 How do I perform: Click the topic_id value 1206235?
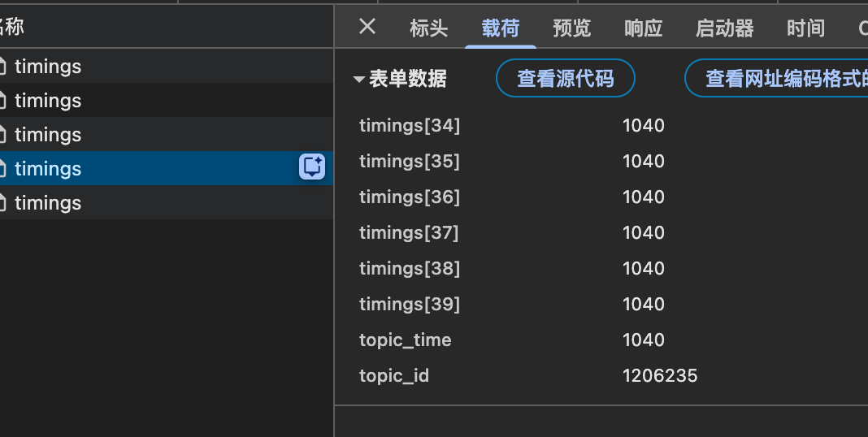tap(660, 375)
